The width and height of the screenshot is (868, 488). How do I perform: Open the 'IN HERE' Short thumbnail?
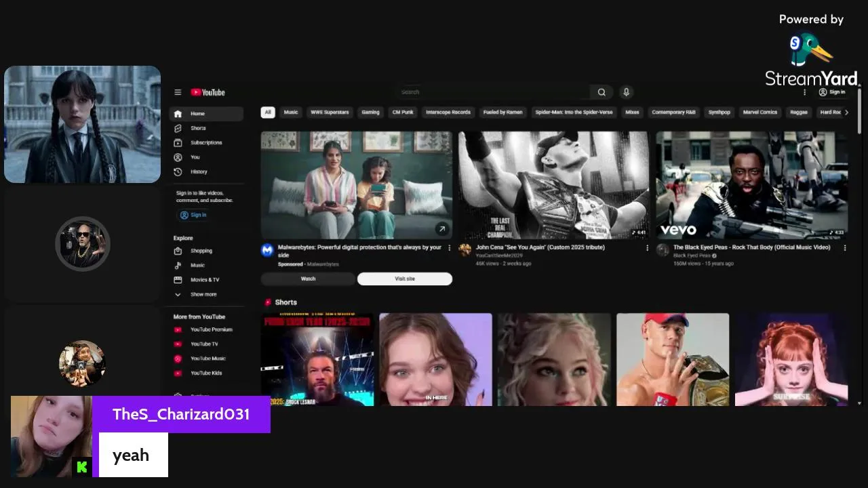pyautogui.click(x=435, y=359)
